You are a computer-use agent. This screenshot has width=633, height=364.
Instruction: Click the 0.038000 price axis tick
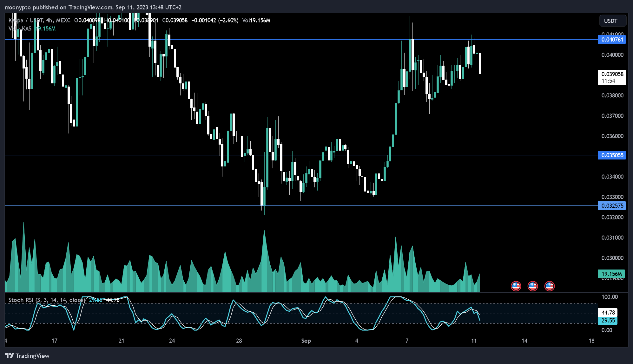tap(612, 95)
